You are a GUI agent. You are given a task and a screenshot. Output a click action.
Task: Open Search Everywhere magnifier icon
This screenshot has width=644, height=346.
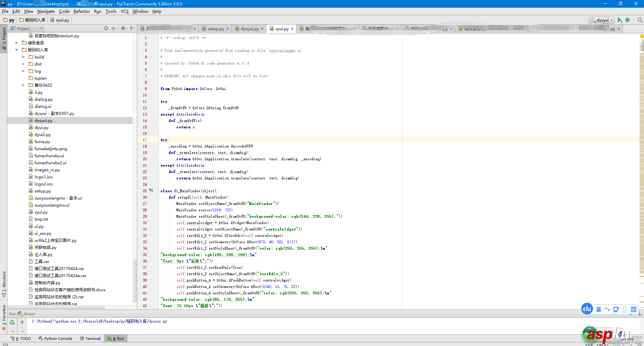[x=639, y=20]
